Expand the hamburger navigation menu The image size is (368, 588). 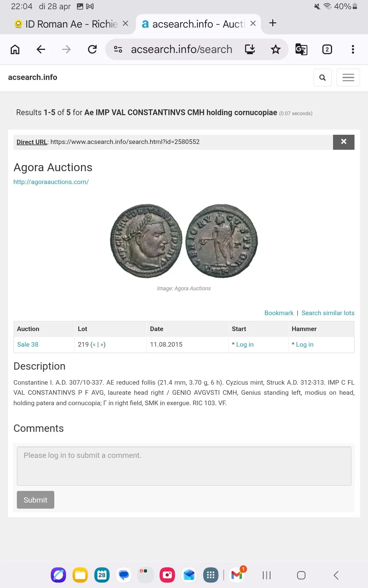pos(348,77)
